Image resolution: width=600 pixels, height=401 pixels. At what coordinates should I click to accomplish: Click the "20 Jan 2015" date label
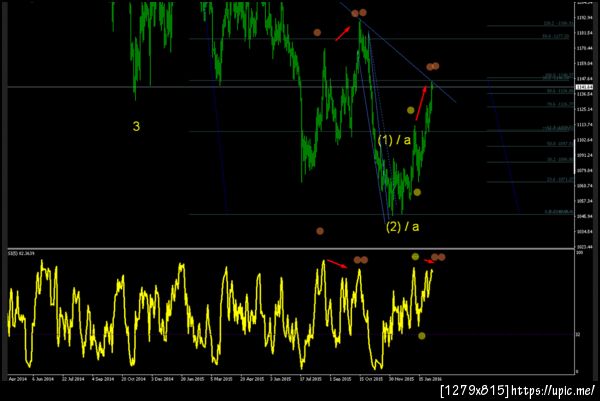(x=192, y=379)
